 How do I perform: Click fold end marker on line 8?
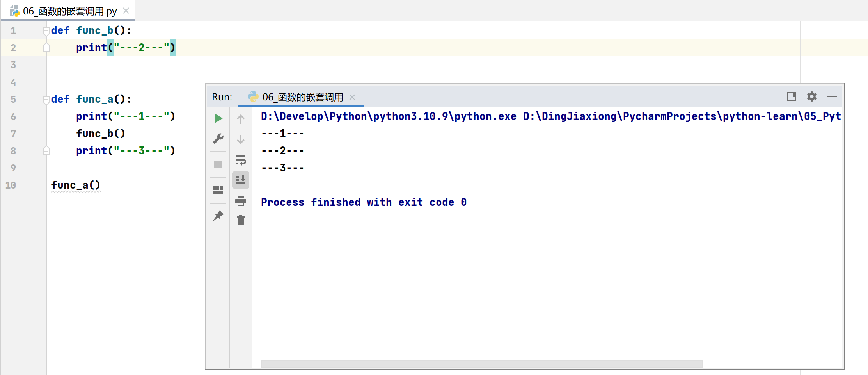point(46,151)
